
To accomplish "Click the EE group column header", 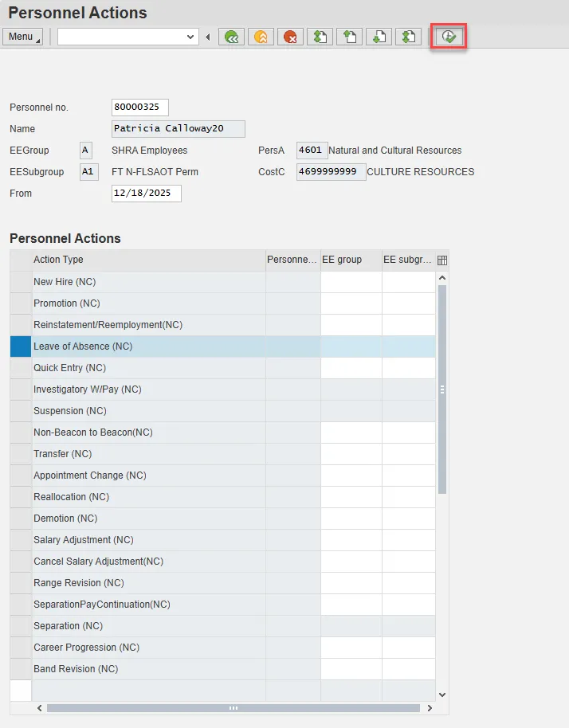I will (x=351, y=260).
